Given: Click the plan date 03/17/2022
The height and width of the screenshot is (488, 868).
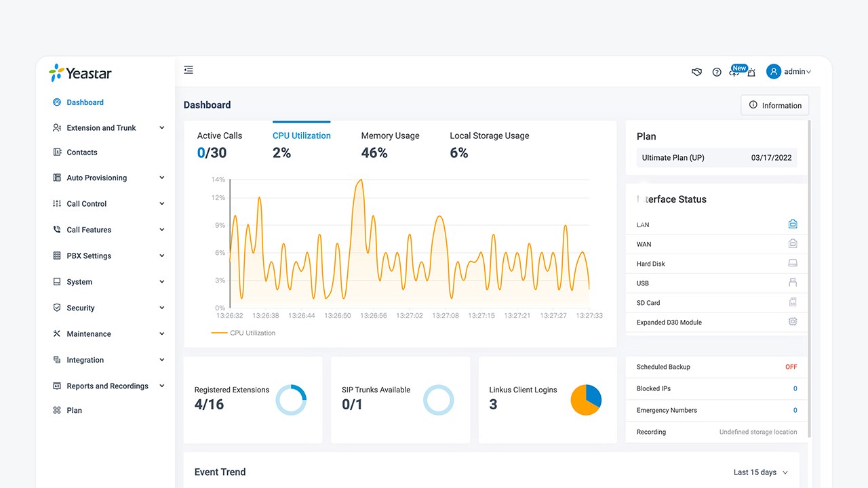Looking at the screenshot, I should point(772,158).
